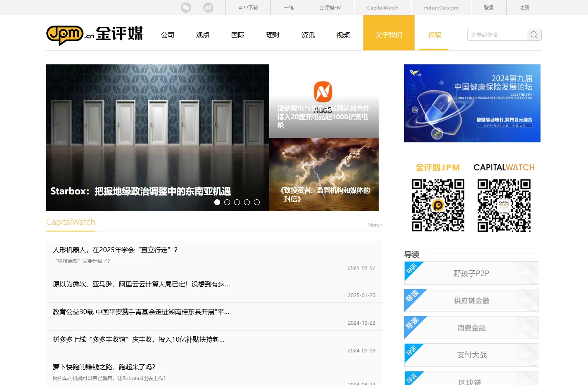
Task: Open 能链智电 charging station article tile
Action: click(324, 101)
